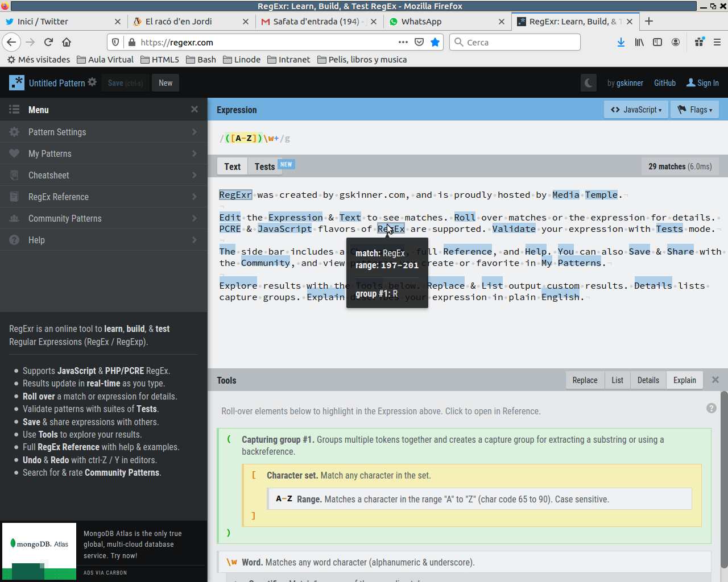Go back with Firefox back button
This screenshot has height=582, width=728.
tap(11, 42)
